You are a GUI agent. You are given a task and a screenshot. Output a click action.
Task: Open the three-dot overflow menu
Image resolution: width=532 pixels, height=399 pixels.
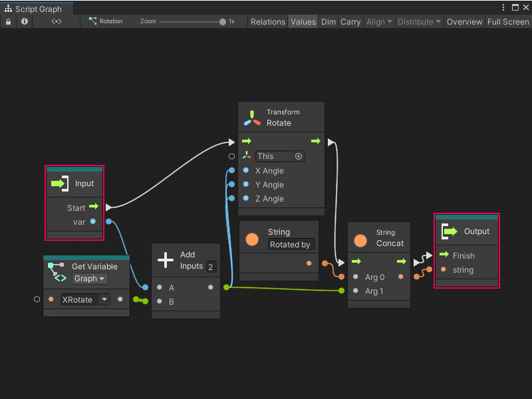pos(503,7)
